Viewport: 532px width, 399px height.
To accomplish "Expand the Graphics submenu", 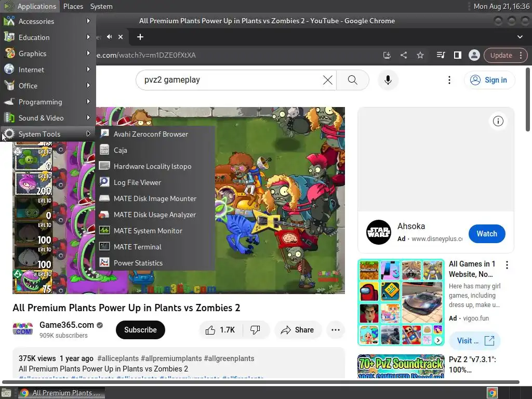I will pyautogui.click(x=48, y=54).
